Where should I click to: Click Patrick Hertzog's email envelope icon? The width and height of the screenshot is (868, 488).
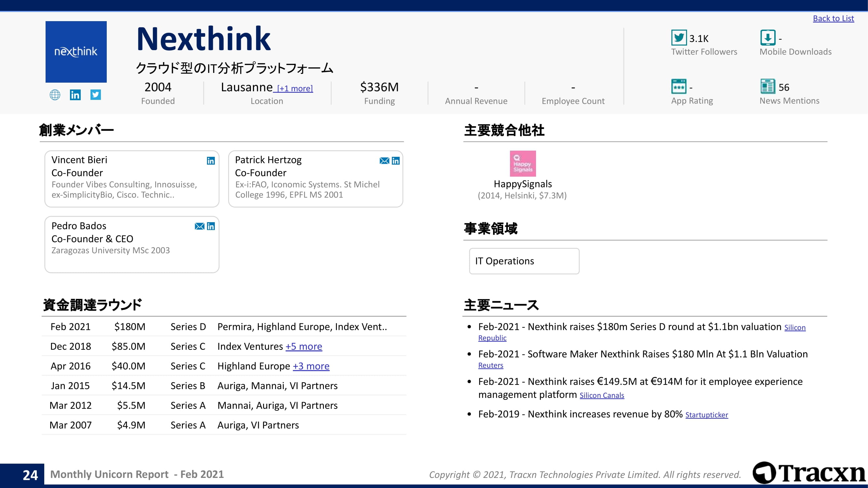click(384, 161)
